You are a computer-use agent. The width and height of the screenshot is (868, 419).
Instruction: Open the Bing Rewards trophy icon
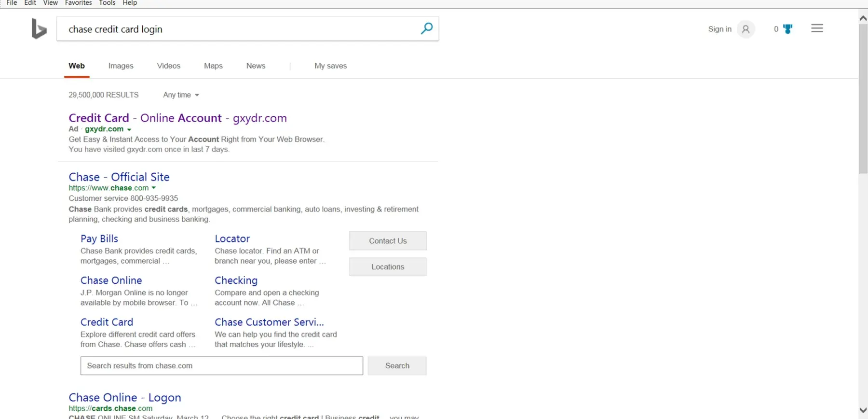[787, 29]
